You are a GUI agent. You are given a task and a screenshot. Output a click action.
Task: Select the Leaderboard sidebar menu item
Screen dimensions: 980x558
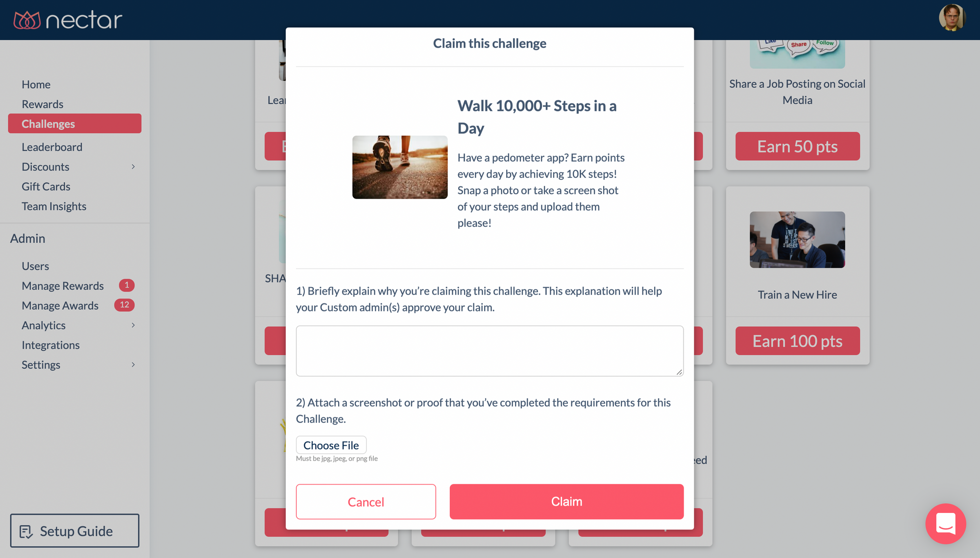(x=52, y=147)
